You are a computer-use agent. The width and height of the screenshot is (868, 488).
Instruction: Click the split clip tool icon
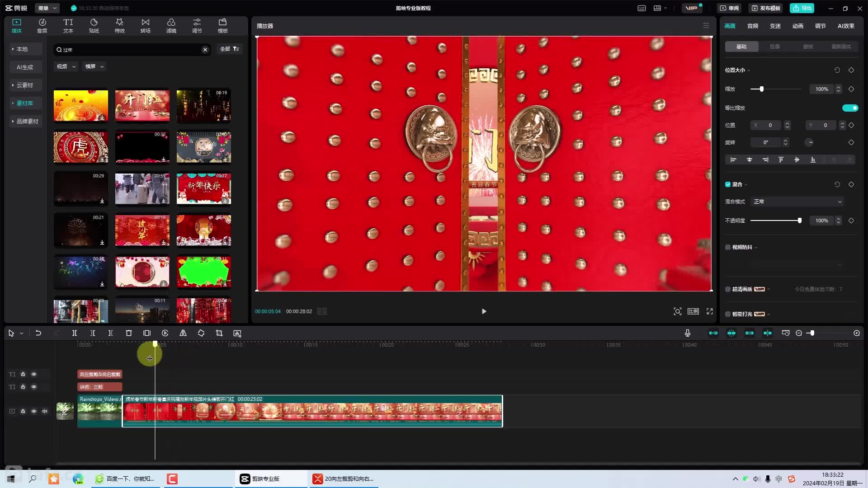coord(75,333)
